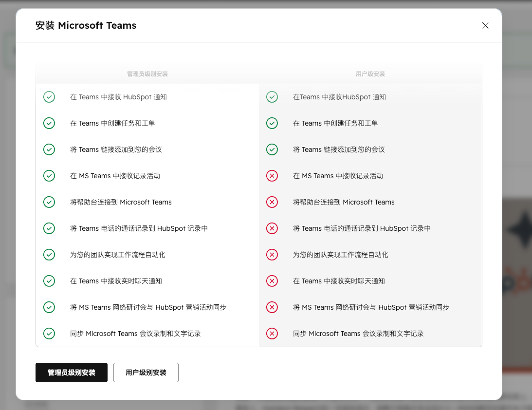Viewport: 532px width, 410px height.
Task: Click admin column text 在 Teams 中接收实时聊天通知
Action: tap(116, 281)
